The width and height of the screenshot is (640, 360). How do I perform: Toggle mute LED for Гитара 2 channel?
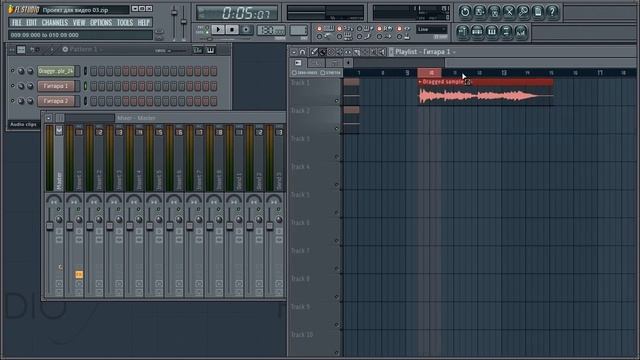click(12, 100)
